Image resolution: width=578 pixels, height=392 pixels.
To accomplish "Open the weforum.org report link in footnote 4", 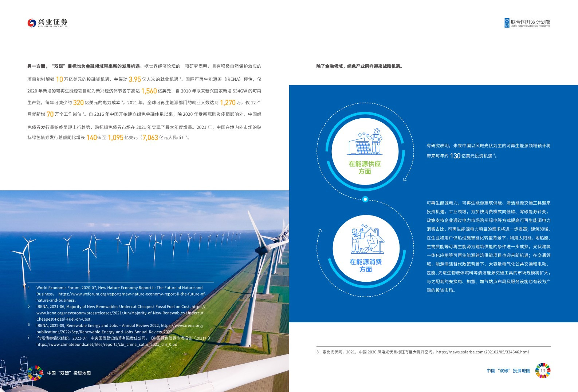I will pos(132,294).
